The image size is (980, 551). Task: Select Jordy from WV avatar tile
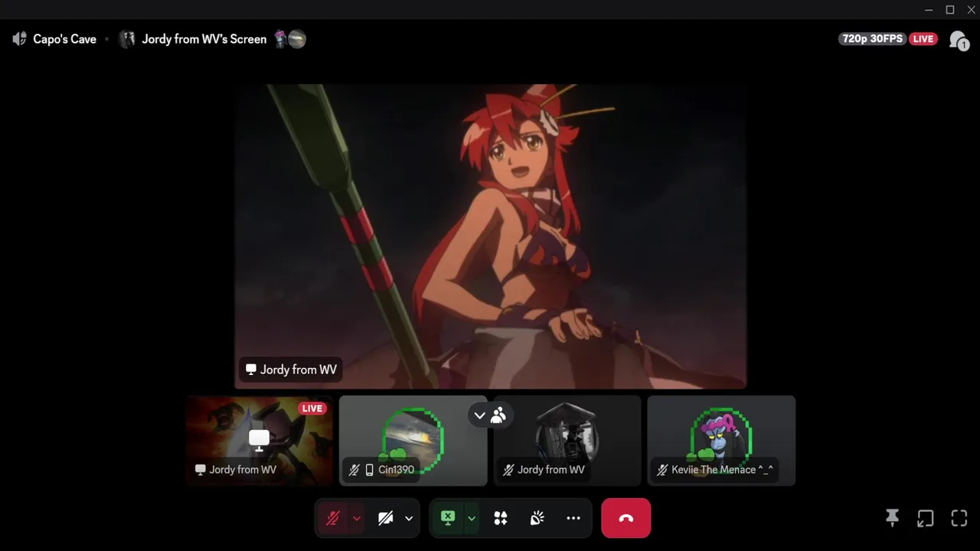point(567,440)
